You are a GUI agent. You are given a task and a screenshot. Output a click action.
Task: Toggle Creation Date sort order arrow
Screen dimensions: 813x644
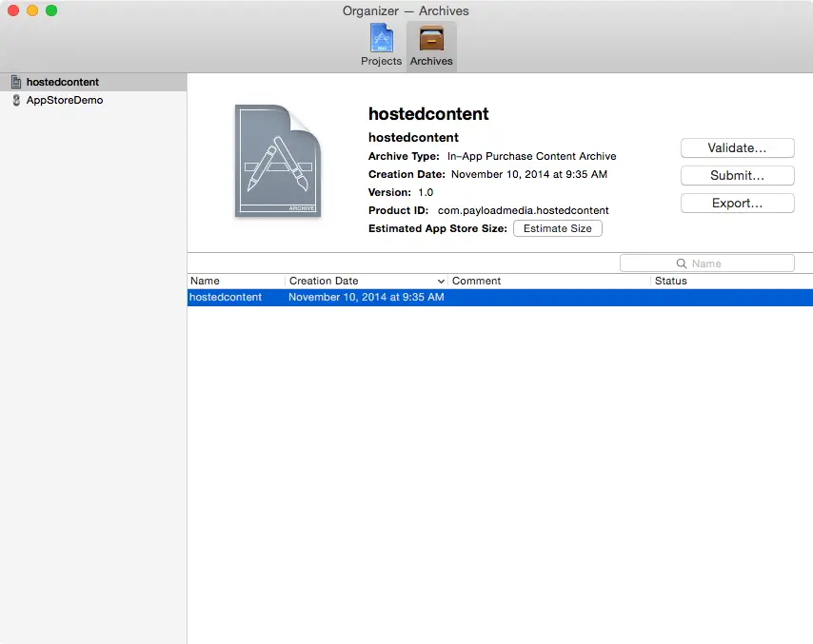tap(441, 282)
